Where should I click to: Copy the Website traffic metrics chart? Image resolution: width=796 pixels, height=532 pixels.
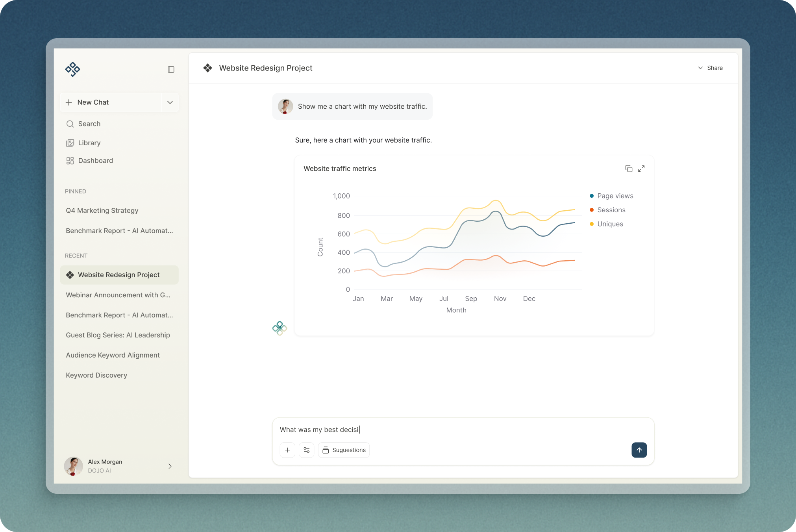click(629, 169)
